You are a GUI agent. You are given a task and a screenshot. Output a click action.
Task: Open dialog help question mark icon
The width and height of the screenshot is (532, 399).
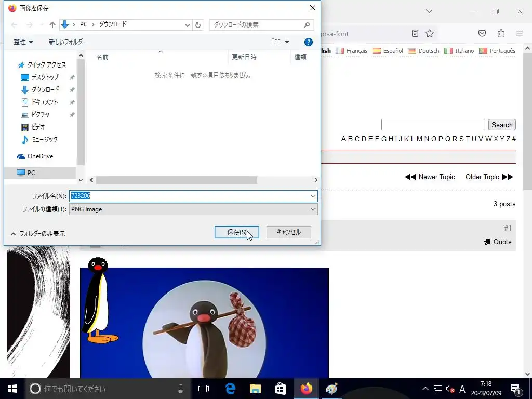[x=308, y=42]
